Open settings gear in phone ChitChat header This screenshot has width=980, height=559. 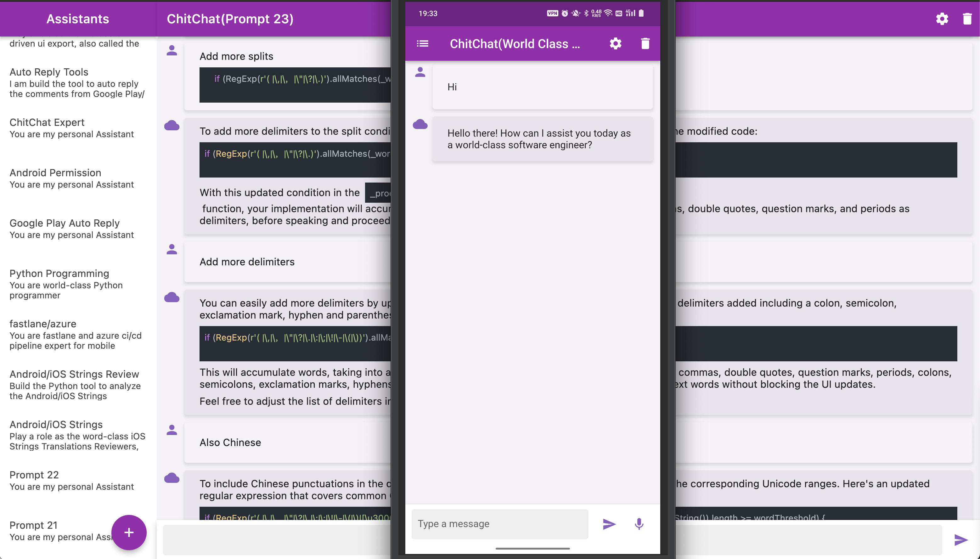(x=615, y=43)
